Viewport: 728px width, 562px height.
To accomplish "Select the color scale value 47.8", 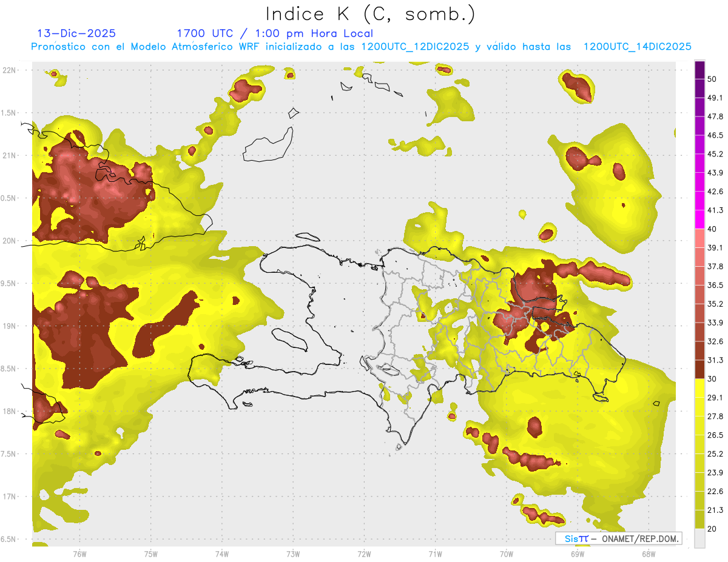I will click(715, 116).
